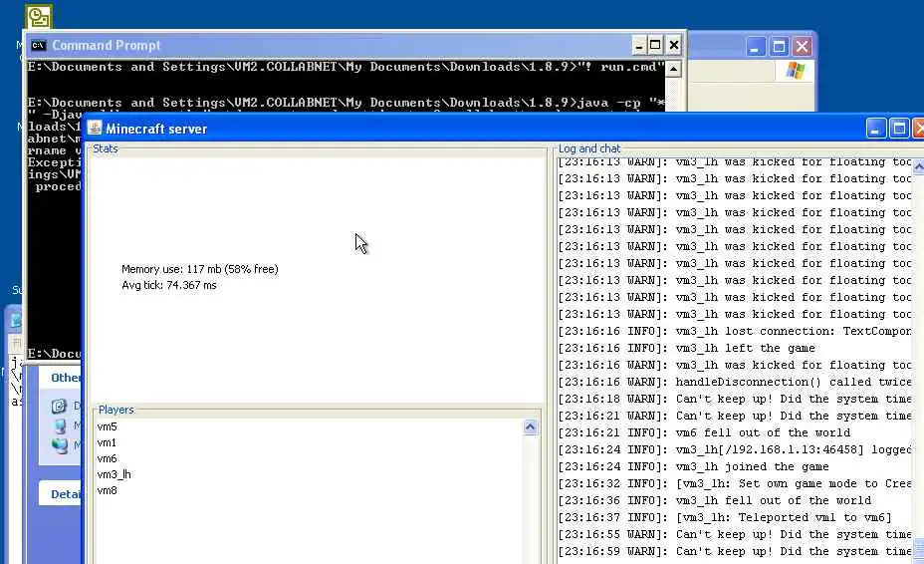Viewport: 924px width, 564px height.
Task: Click the 23:16:59 'Can't keep up' warning line
Action: (735, 551)
